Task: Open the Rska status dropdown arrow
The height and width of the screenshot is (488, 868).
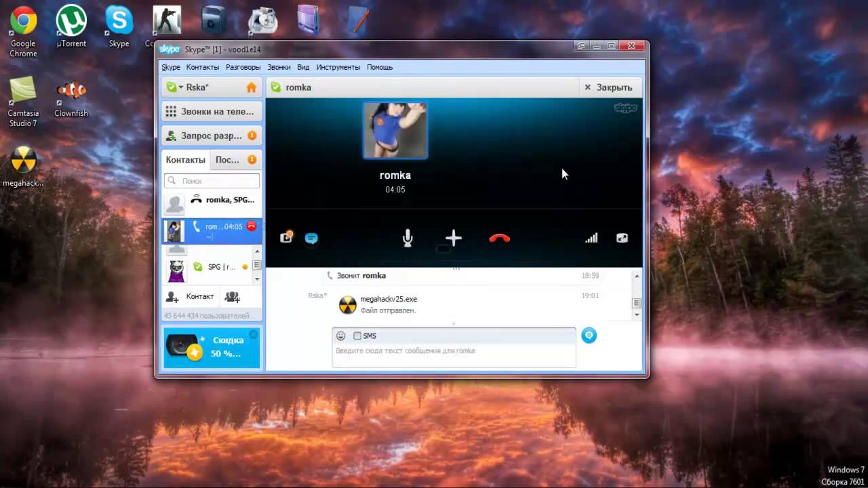Action: click(181, 87)
